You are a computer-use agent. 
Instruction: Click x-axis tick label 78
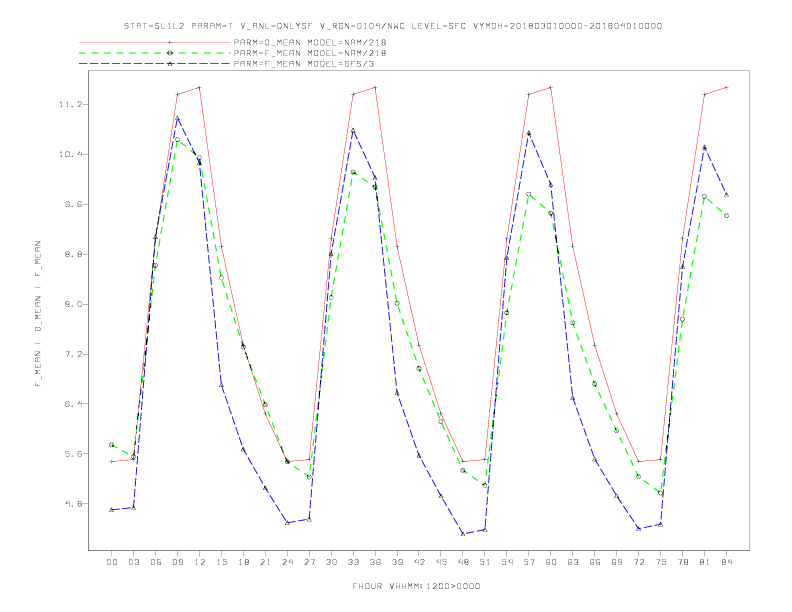(682, 562)
